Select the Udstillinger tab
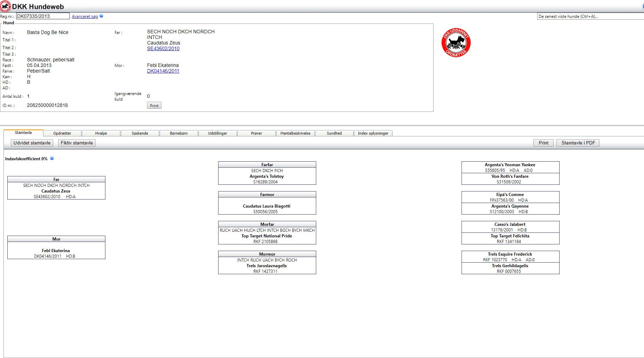Image resolution: width=644 pixels, height=358 pixels. [x=217, y=133]
